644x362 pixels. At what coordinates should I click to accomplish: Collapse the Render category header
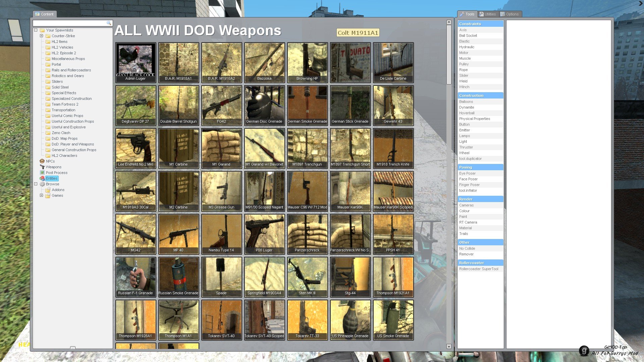point(480,199)
